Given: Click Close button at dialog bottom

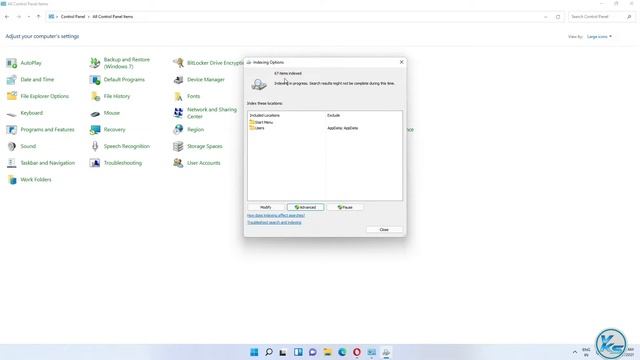Looking at the screenshot, I should coord(384,230).
